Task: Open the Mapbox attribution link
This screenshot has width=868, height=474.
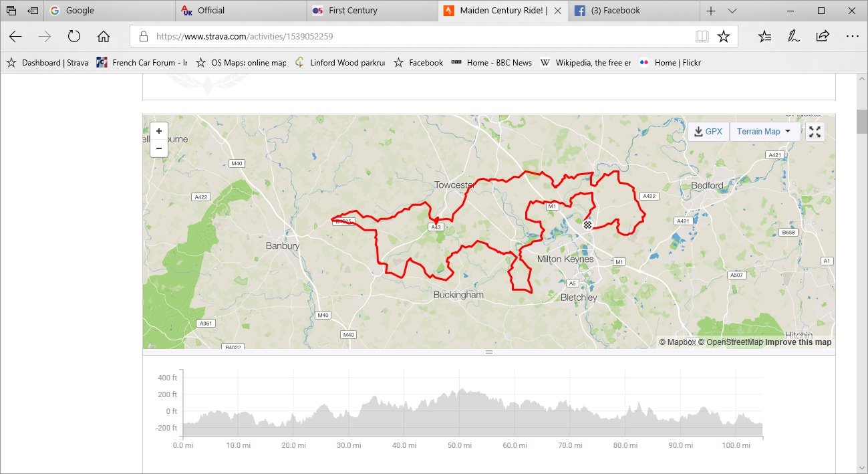Action: click(x=678, y=342)
